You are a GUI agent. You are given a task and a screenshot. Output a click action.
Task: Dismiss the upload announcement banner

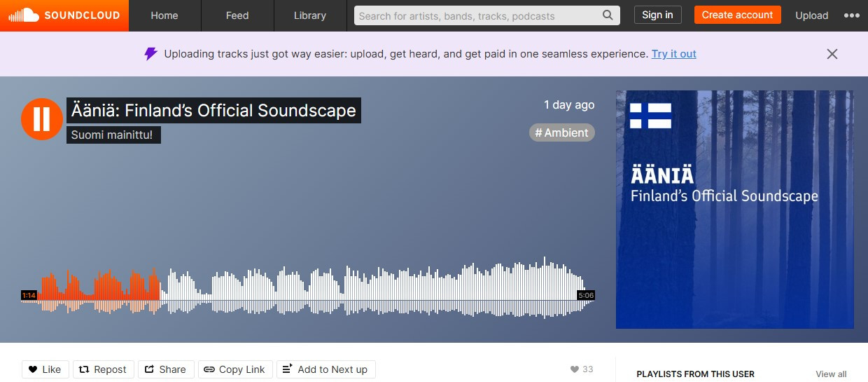(x=832, y=54)
